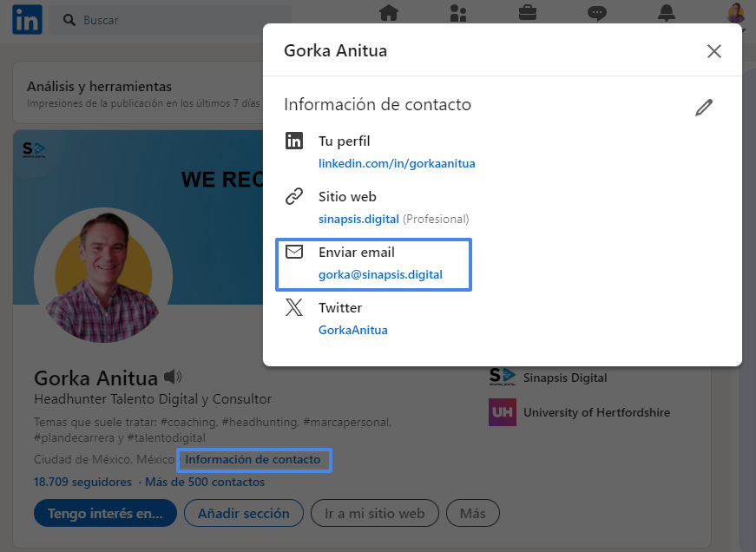This screenshot has width=756, height=552.
Task: Click the Sinapsis Digital company logo
Action: click(x=503, y=377)
